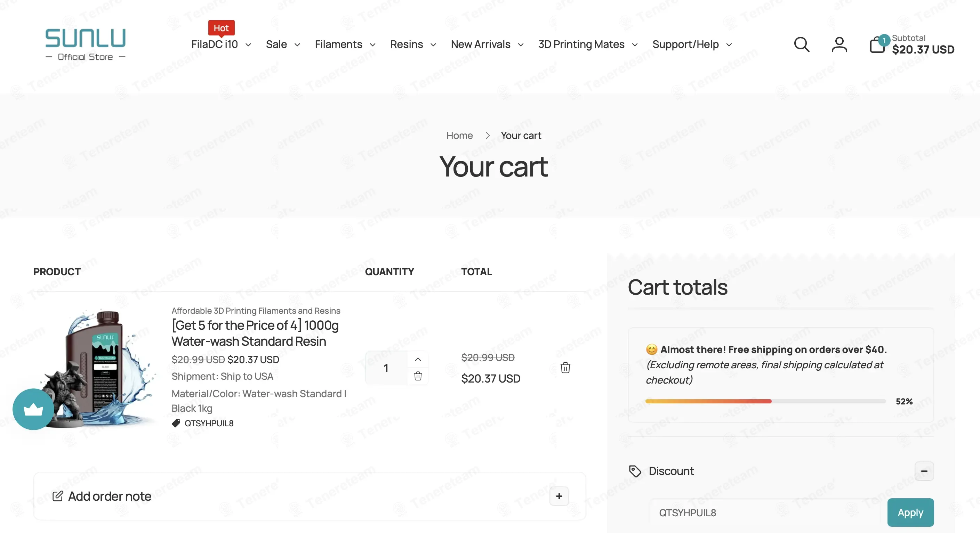Click the Hot badge above FilaDC i10
Image resolution: width=980 pixels, height=533 pixels.
221,28
